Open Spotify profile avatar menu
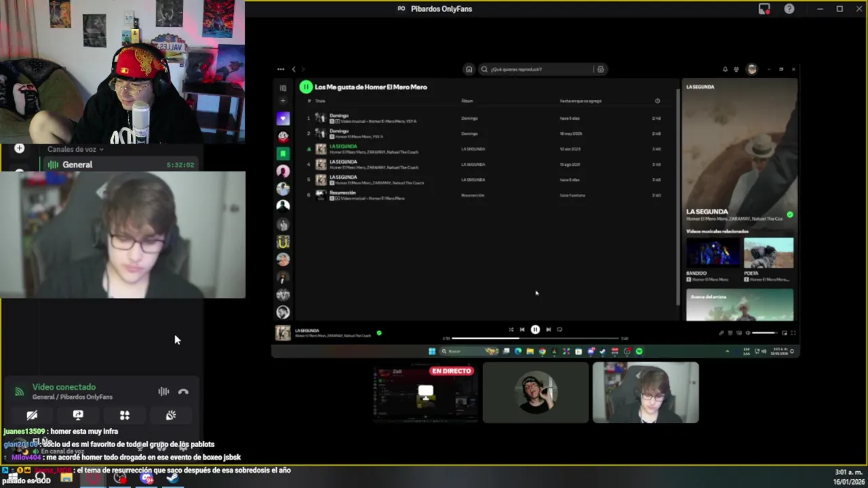This screenshot has height=488, width=868. click(751, 69)
